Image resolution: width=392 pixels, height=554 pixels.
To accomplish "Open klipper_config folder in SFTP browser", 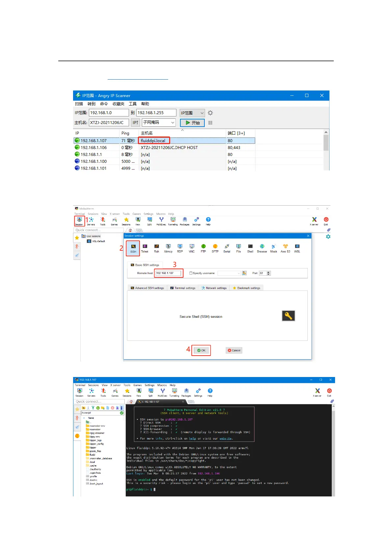I will pyautogui.click(x=94, y=444).
